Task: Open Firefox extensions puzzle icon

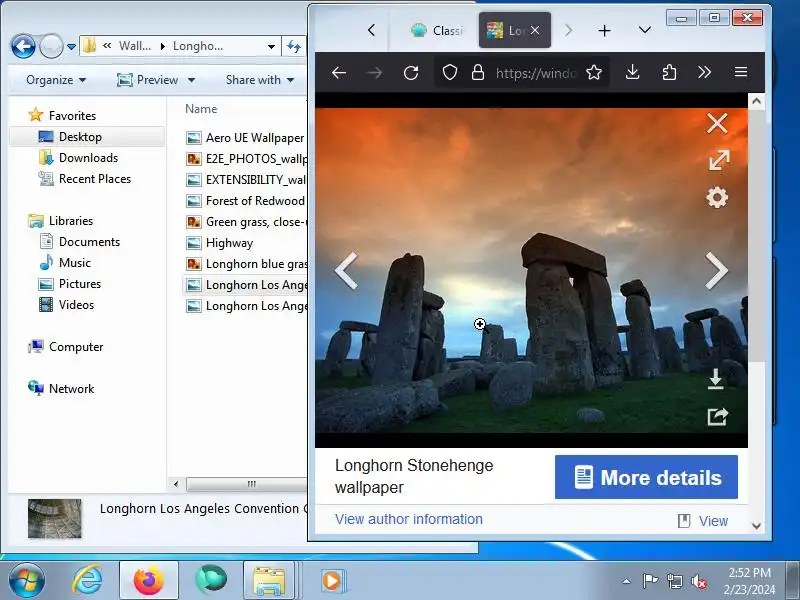Action: click(x=669, y=72)
